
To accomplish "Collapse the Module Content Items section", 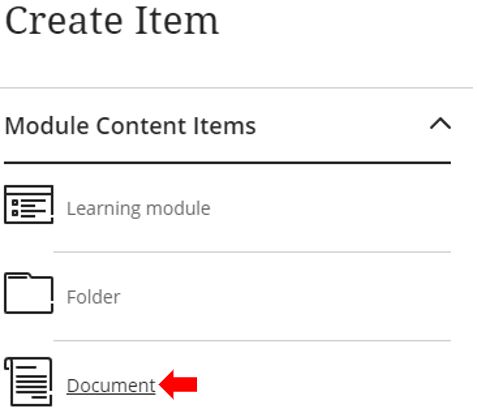I will coord(440,124).
